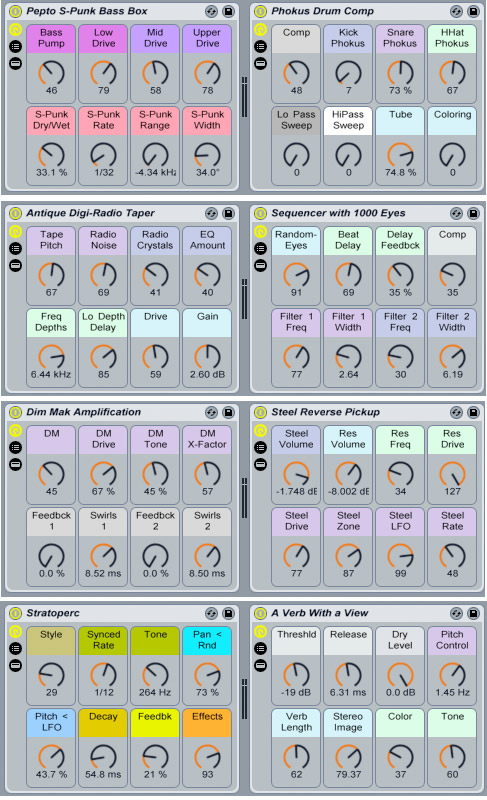487x800 pixels.
Task: Collapse macro section of Phokus Drum Comp
Action: (261, 30)
